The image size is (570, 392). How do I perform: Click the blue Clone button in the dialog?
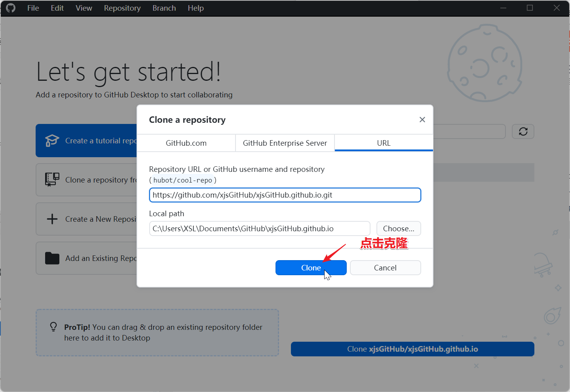point(311,268)
